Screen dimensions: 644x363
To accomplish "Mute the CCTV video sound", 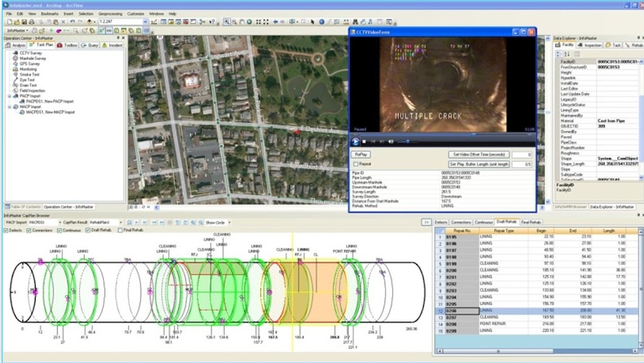I will (391, 141).
